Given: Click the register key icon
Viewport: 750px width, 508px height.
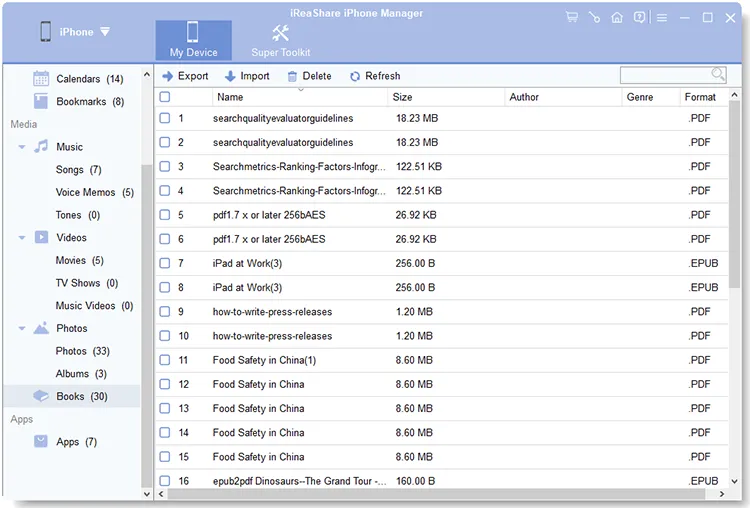Looking at the screenshot, I should pyautogui.click(x=594, y=17).
